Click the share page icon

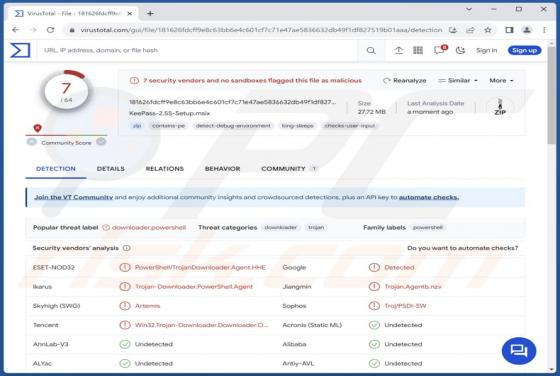(x=470, y=30)
